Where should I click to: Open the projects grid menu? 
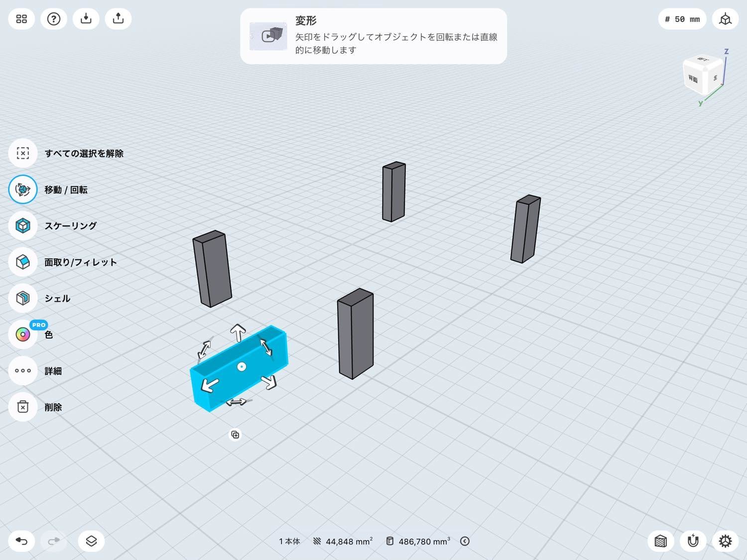pos(21,19)
